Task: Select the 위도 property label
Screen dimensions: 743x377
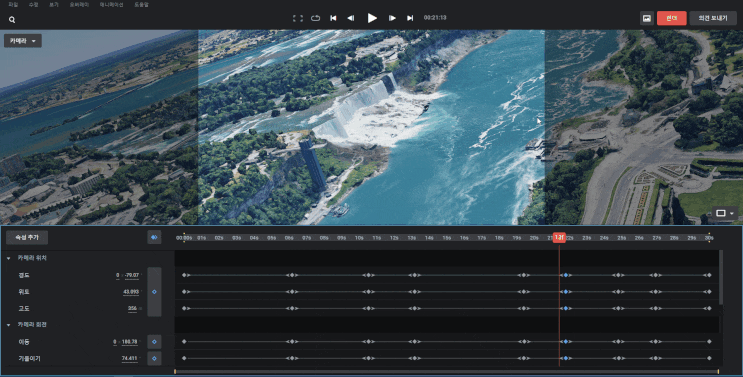Action: click(24, 292)
